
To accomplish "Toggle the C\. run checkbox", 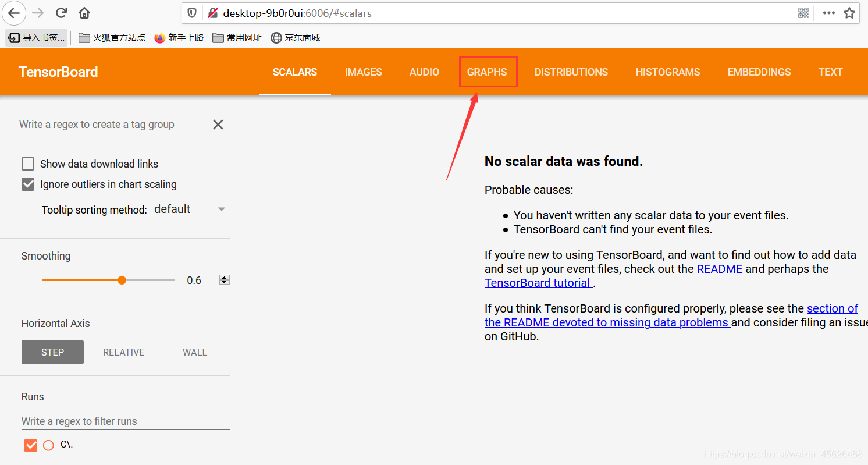I will 31,445.
